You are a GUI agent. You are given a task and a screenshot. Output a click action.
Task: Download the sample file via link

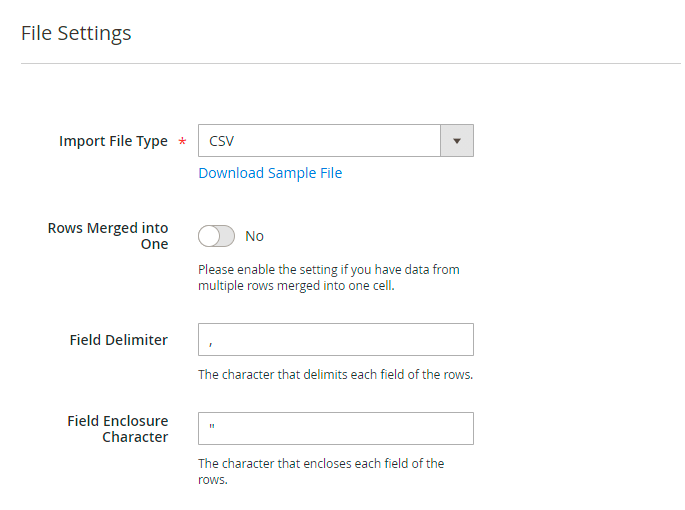(x=270, y=173)
